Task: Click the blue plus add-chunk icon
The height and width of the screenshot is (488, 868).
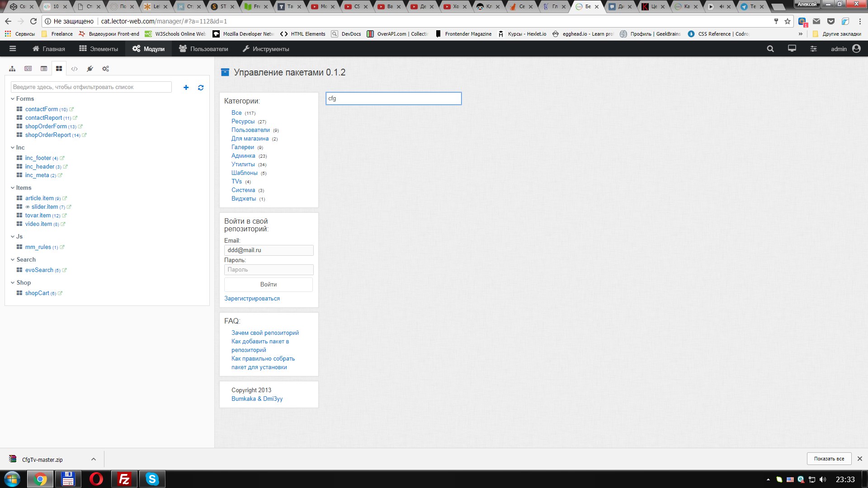Action: tap(186, 88)
